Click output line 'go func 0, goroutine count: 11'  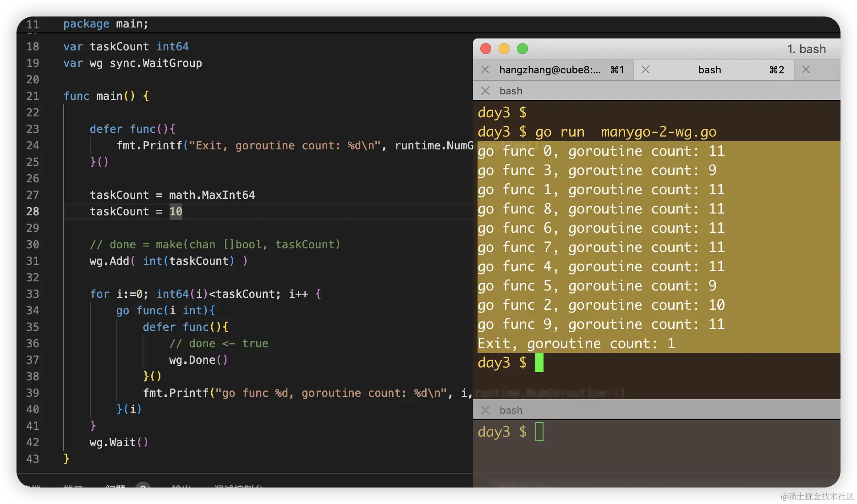[601, 151]
